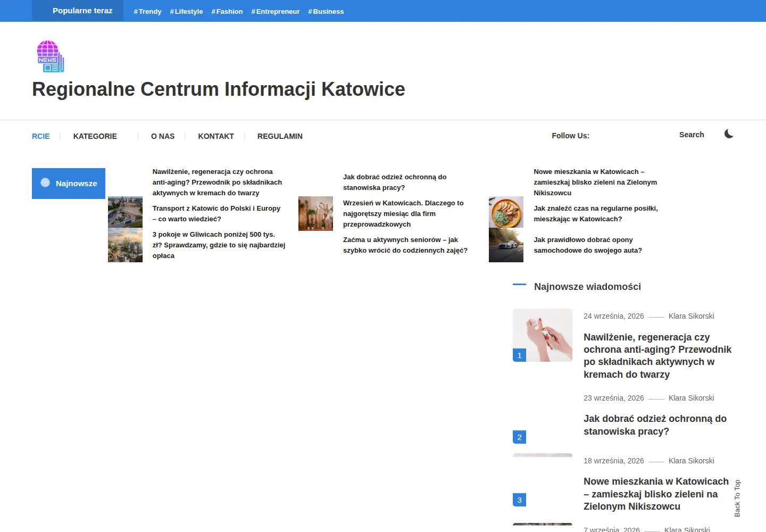The height and width of the screenshot is (532, 766).
Task: Open the #Trendy tag
Action: coord(147,11)
